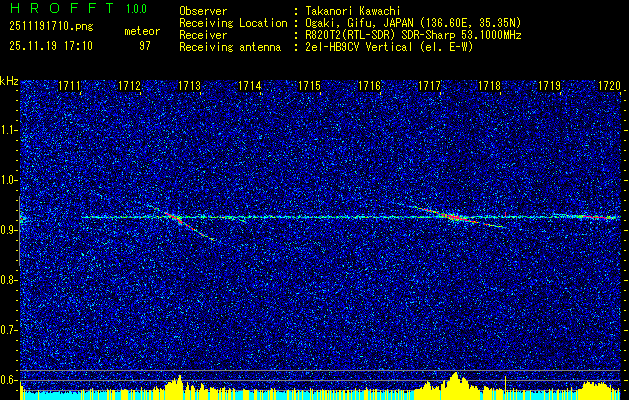Click the 1717 time marker

tap(429, 85)
